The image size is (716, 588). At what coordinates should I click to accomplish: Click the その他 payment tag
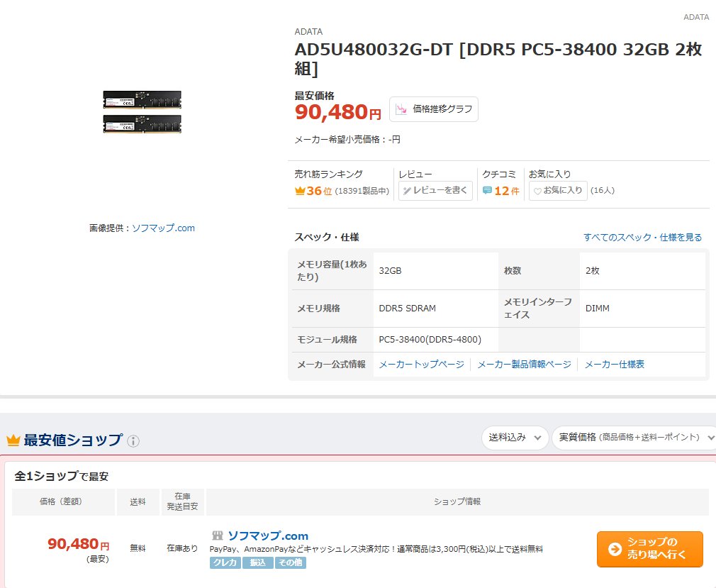[291, 562]
